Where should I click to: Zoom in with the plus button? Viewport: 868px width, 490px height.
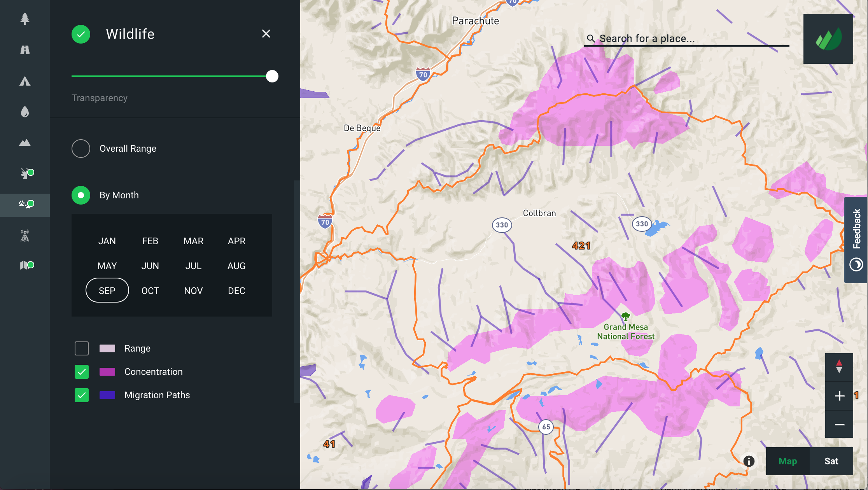(x=839, y=396)
